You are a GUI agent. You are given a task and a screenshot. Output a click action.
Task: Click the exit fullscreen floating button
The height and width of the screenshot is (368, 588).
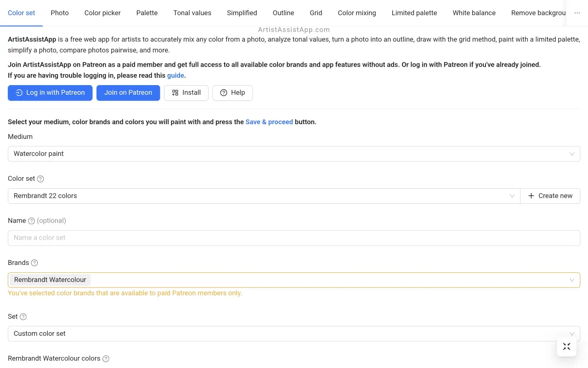[566, 346]
